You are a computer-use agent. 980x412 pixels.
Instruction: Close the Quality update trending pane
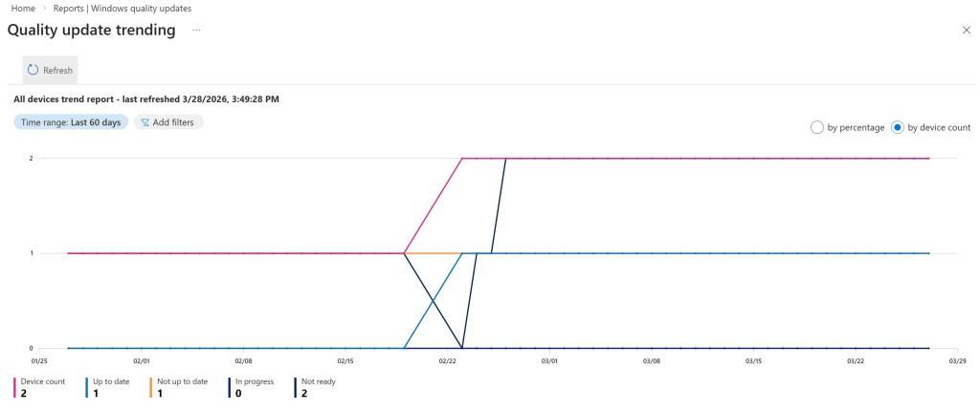point(966,31)
